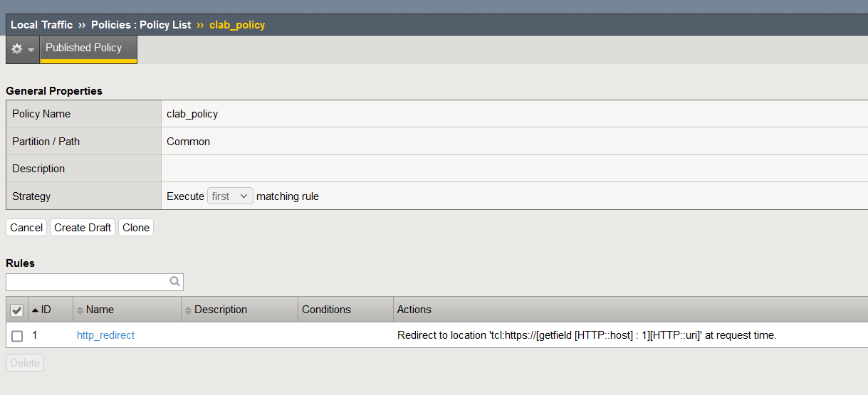Click the Clone button
This screenshot has height=395, width=868.
point(136,228)
